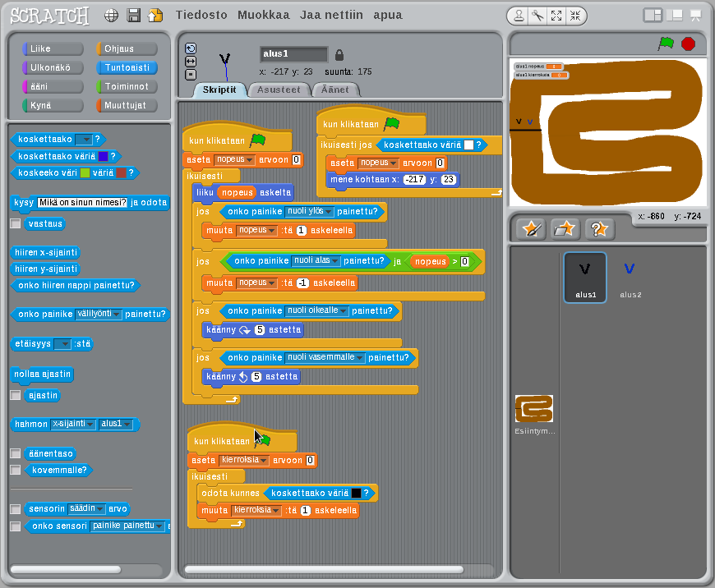Select the duplicate stamp tool

point(519,16)
